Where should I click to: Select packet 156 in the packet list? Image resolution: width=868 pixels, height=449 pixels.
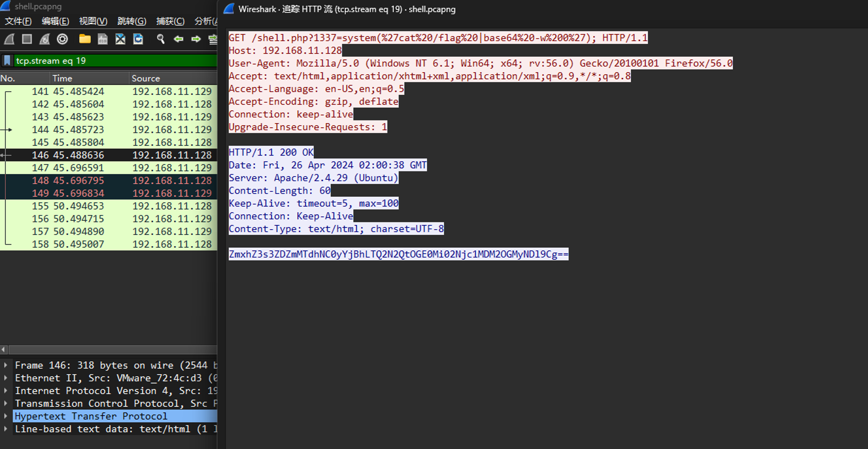point(108,219)
